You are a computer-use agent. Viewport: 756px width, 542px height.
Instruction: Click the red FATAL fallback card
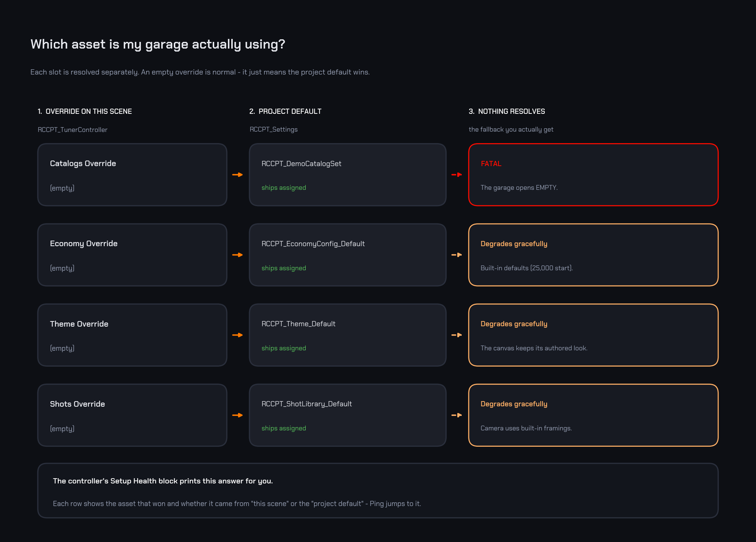[x=593, y=175]
